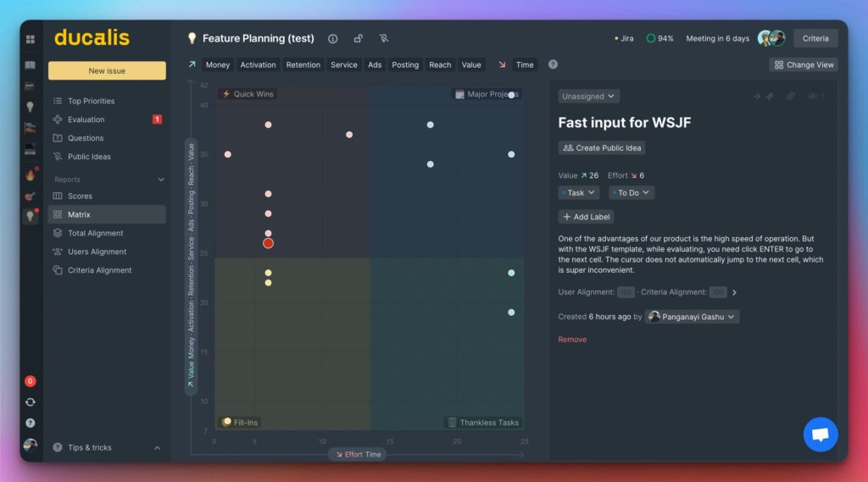The width and height of the screenshot is (868, 482).
Task: Open the Unassigned assignee dropdown
Action: (588, 97)
